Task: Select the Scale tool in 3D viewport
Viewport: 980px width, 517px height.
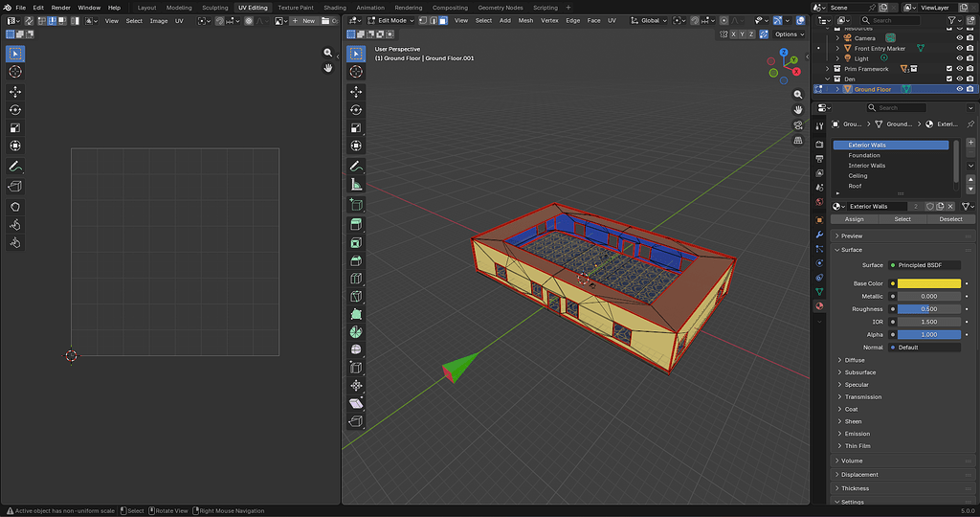Action: 356,128
